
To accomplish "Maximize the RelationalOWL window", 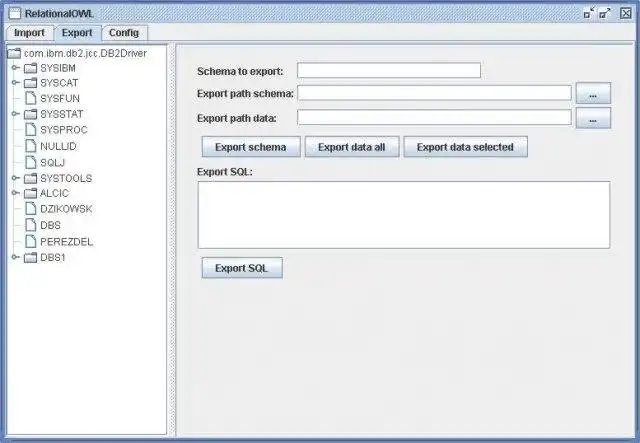I will coord(604,13).
